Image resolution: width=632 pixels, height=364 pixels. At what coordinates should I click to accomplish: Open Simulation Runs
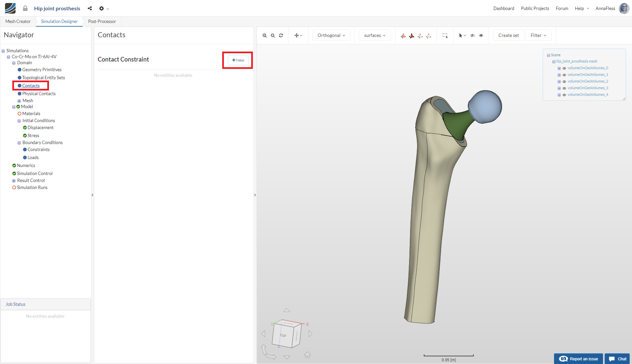(32, 187)
